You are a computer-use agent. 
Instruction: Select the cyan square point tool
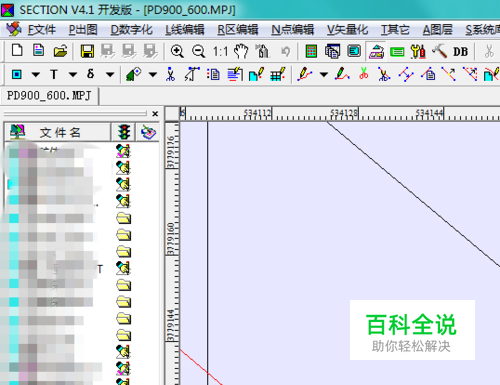(x=17, y=74)
